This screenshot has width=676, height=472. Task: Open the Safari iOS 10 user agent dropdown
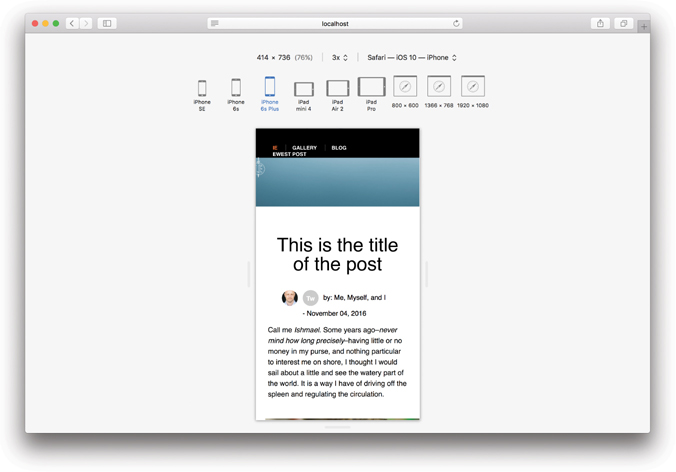click(411, 58)
